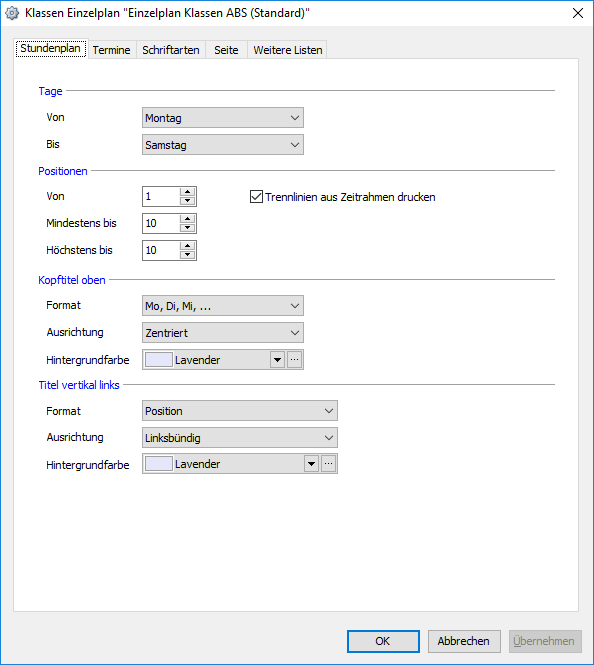Expand the Kopftitel Format dropdown
The height and width of the screenshot is (665, 594).
(223, 306)
